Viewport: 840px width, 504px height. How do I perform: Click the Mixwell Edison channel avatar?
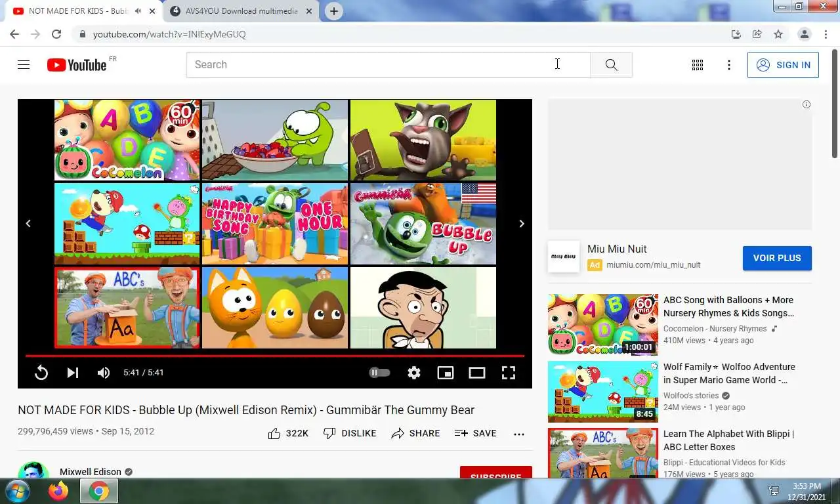33,470
